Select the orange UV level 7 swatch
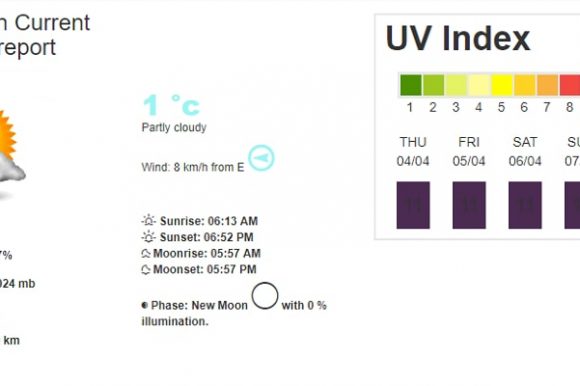Screen dimensions: 580x386 click(x=547, y=85)
